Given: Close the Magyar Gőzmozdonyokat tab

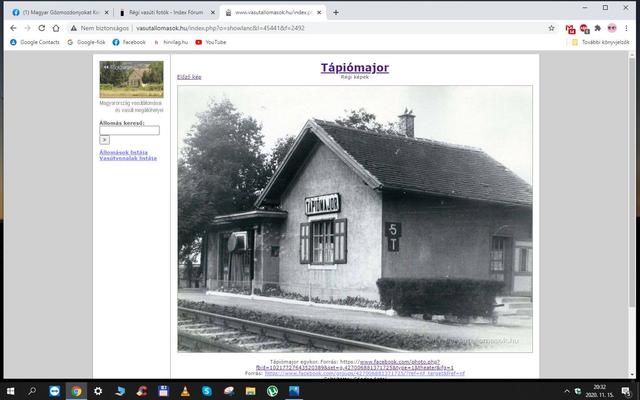Looking at the screenshot, I should click(x=107, y=13).
